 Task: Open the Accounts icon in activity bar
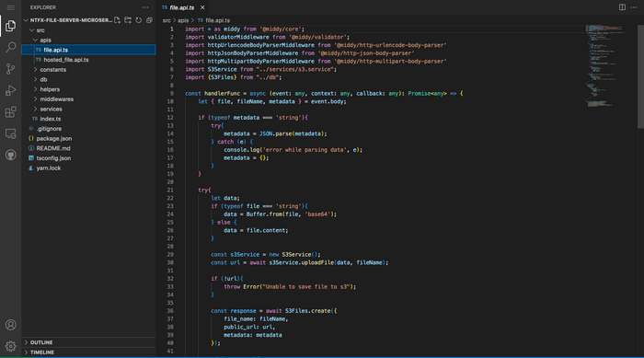coord(11,325)
